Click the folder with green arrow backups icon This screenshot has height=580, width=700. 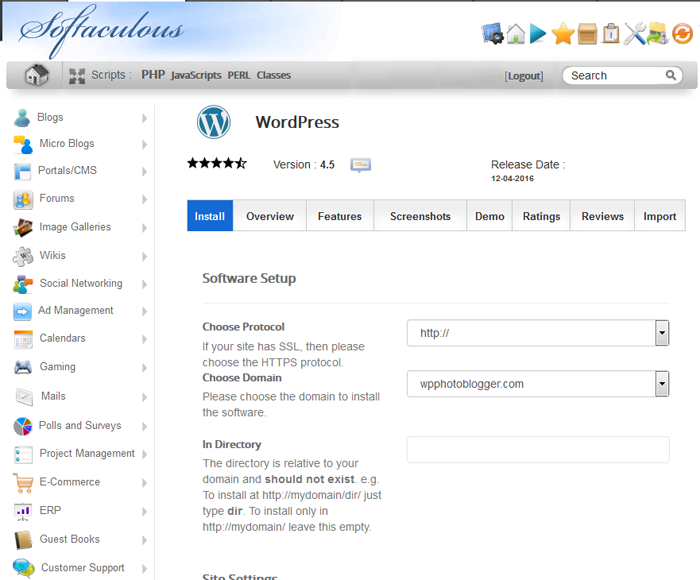658,33
